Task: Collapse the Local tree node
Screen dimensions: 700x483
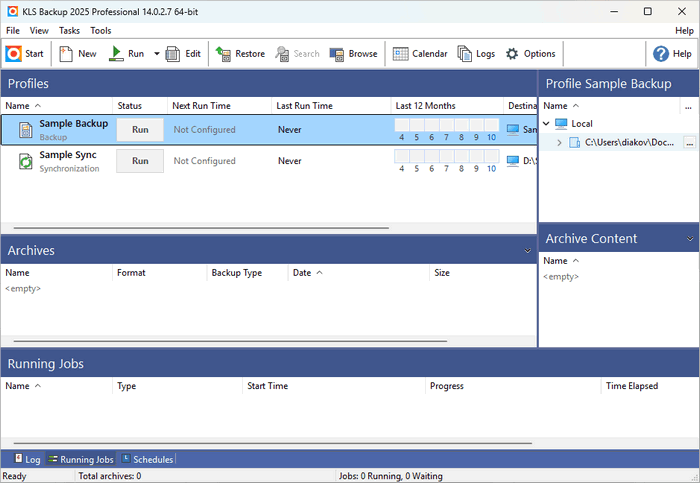Action: click(546, 123)
